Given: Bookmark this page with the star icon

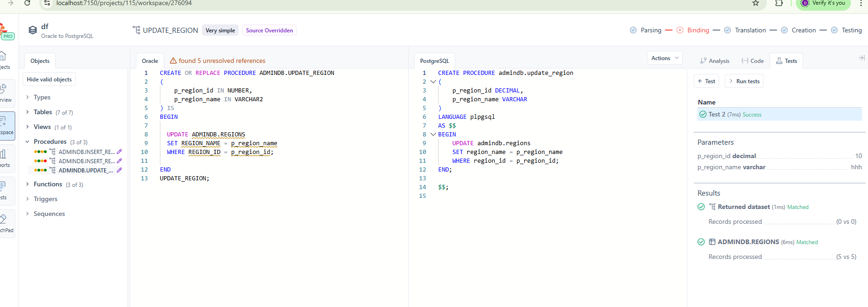Looking at the screenshot, I should (x=755, y=3).
